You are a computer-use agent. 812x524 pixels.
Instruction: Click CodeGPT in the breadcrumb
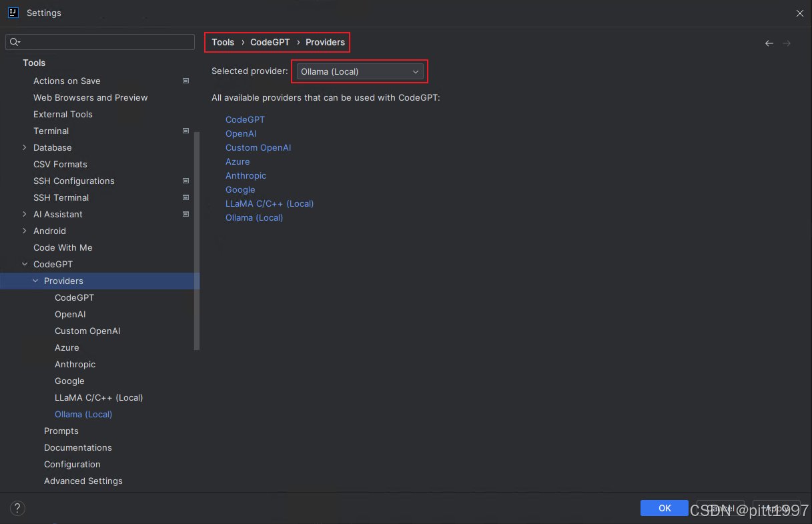[270, 42]
